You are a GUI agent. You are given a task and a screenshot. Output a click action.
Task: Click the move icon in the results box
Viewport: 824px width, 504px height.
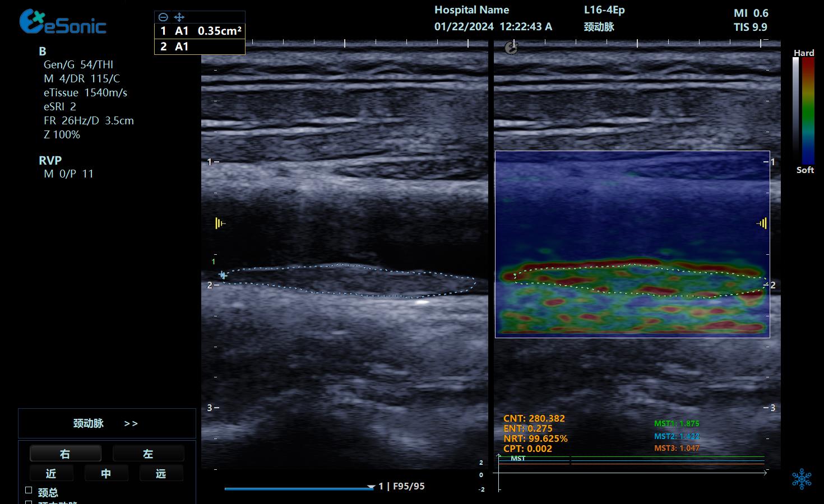coord(179,17)
